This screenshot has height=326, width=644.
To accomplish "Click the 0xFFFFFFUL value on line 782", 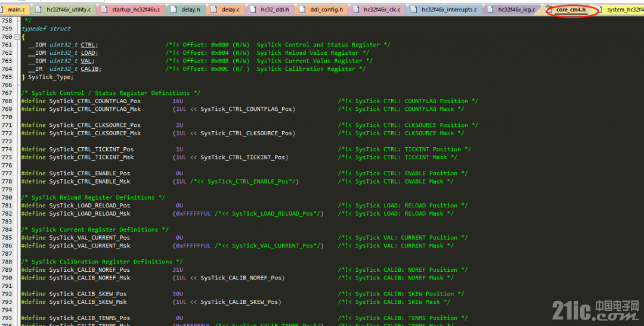I will click(193, 213).
